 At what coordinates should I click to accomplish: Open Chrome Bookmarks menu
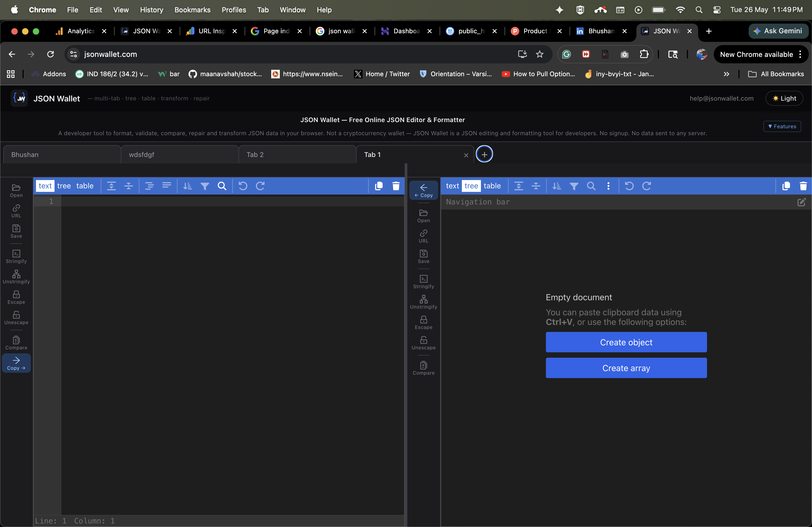tap(193, 10)
